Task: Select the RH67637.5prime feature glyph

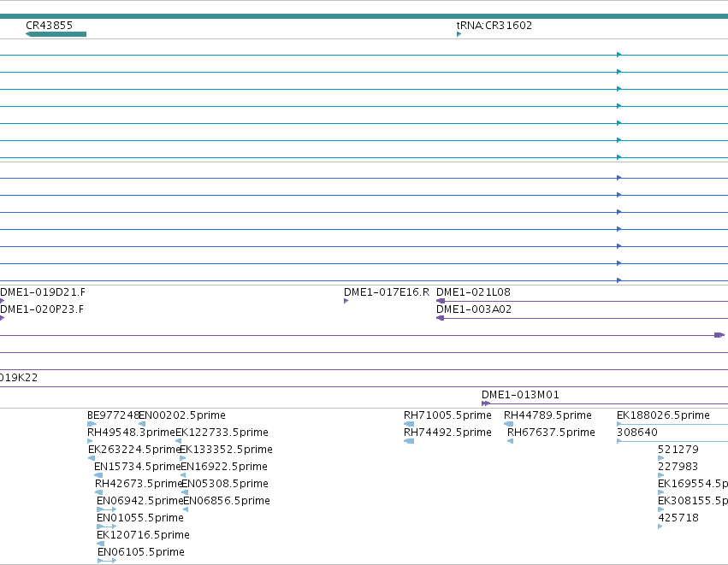Action: (510, 441)
